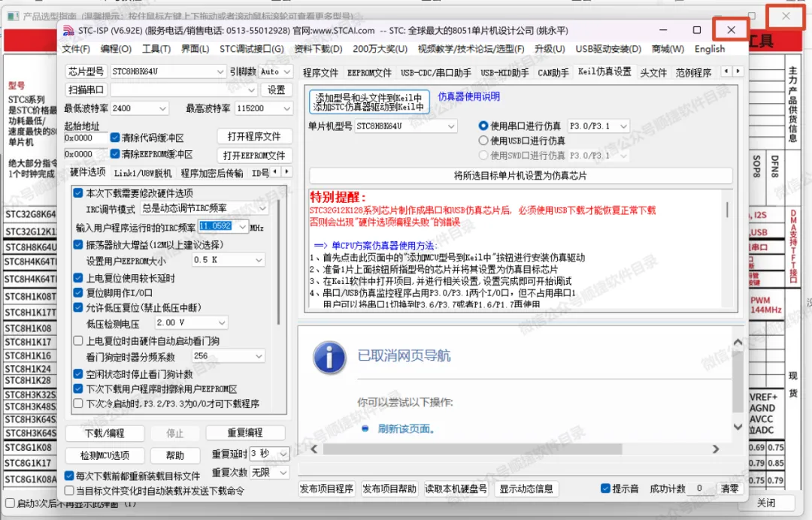Screen dimensions: 812x520
Task: Click web pane vertical scroll up arrow
Action: pyautogui.click(x=738, y=342)
